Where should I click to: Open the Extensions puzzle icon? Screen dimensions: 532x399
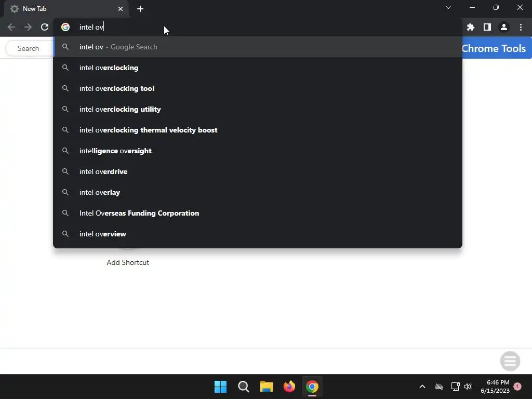(471, 27)
